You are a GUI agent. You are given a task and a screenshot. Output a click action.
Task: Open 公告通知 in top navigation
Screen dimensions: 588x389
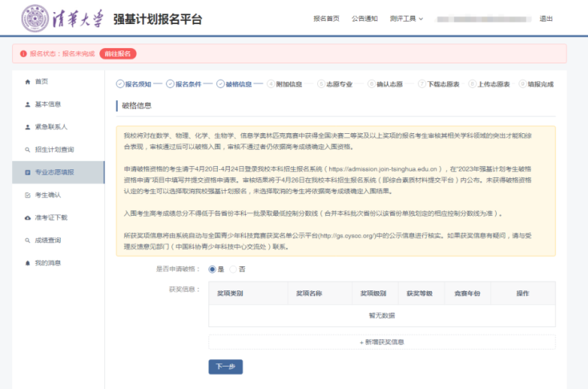click(x=364, y=18)
